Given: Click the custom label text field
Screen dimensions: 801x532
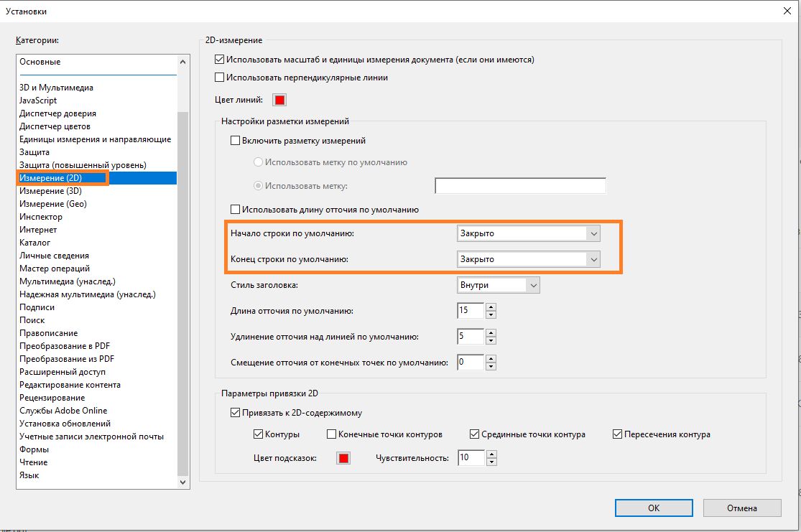Looking at the screenshot, I should 521,186.
